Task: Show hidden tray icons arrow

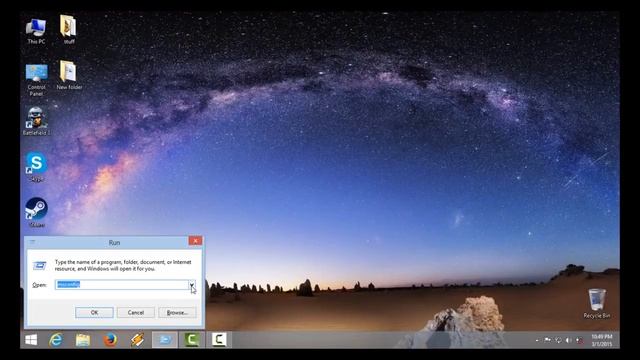Action: tap(537, 340)
